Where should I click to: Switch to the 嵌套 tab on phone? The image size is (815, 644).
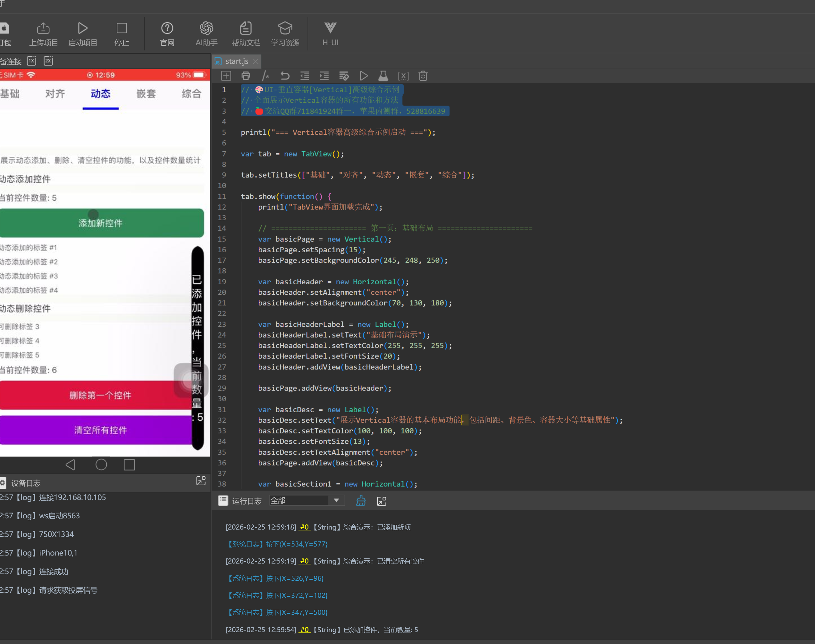click(x=146, y=94)
